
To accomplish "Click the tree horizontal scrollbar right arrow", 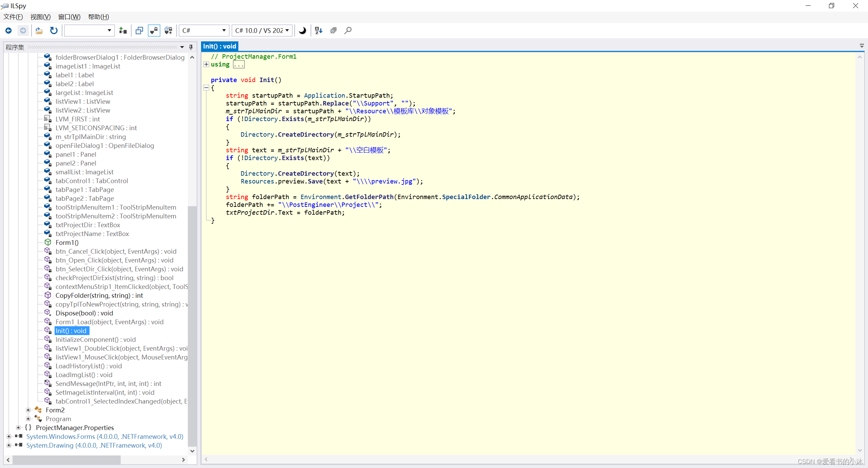I will 183,460.
